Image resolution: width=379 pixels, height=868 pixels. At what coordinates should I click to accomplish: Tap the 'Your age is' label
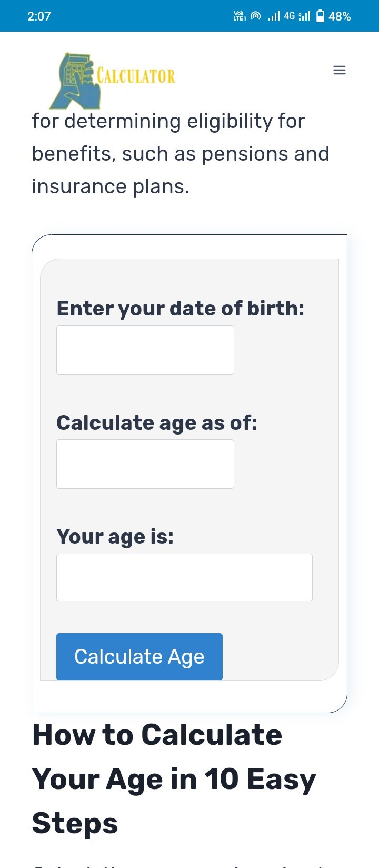click(x=115, y=537)
